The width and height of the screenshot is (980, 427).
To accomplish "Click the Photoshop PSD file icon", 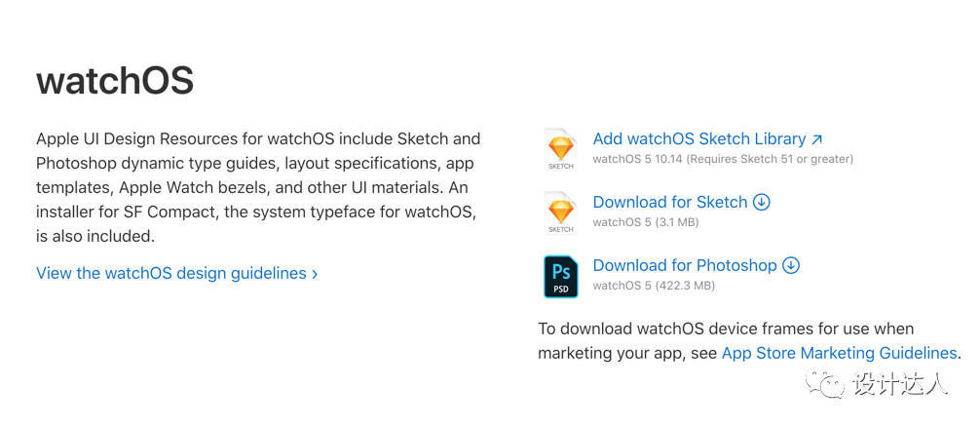I will pos(561,276).
